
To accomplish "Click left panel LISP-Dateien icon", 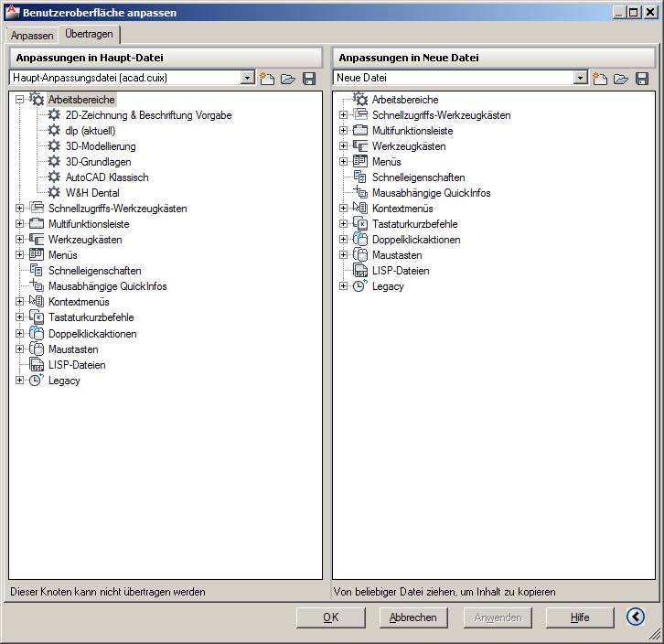I will click(37, 364).
